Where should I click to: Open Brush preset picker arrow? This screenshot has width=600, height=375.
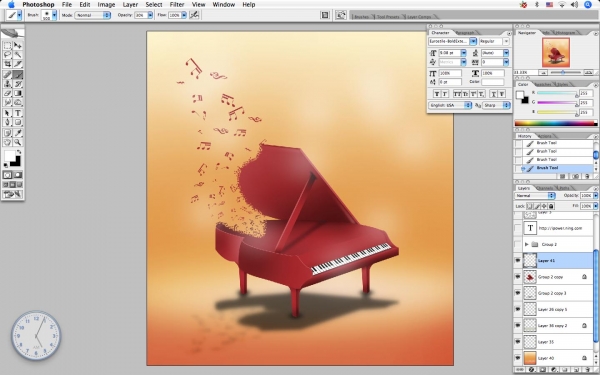pyautogui.click(x=54, y=15)
